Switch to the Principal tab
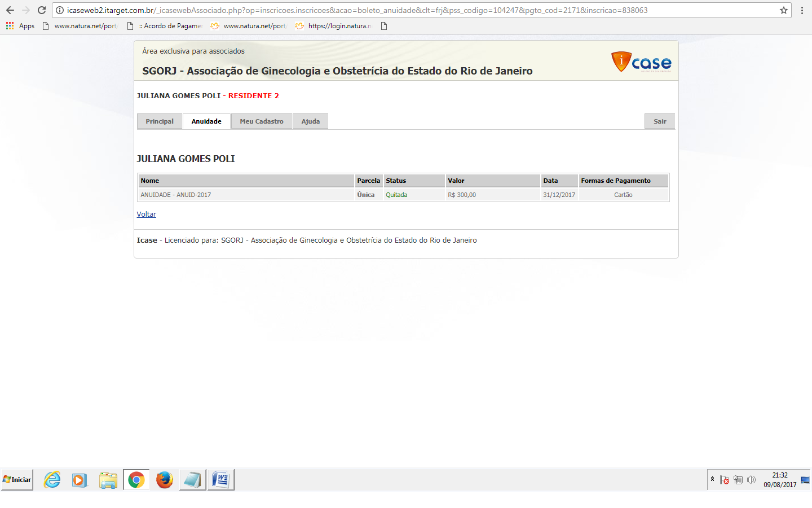The image size is (812, 508). (160, 121)
